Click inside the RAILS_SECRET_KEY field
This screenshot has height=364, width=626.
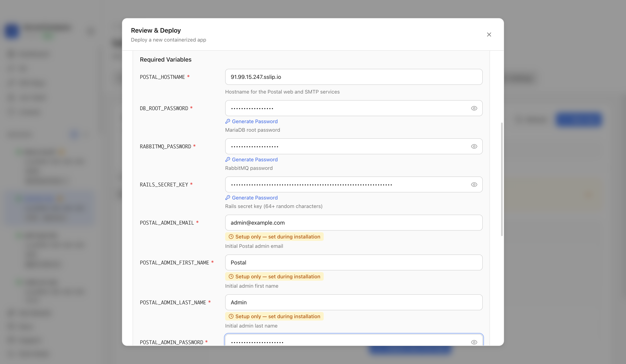coord(354,185)
